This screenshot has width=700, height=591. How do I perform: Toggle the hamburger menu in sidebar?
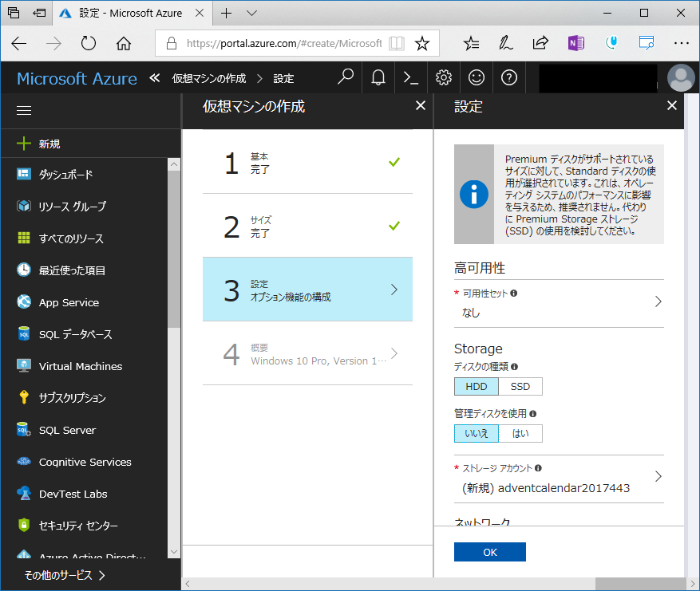pyautogui.click(x=24, y=110)
